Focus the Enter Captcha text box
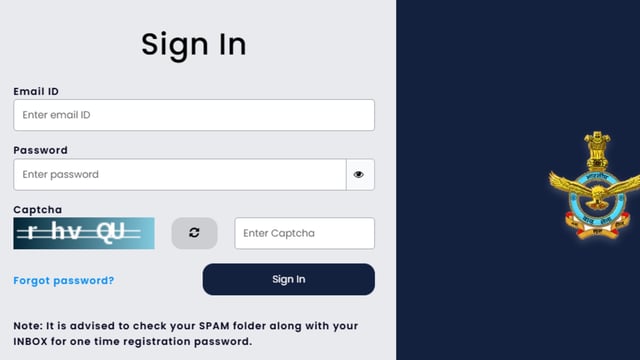This screenshot has height=360, width=640. tap(304, 233)
